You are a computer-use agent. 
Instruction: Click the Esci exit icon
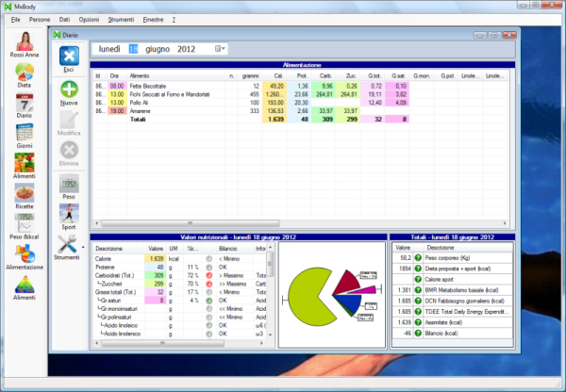pos(69,56)
